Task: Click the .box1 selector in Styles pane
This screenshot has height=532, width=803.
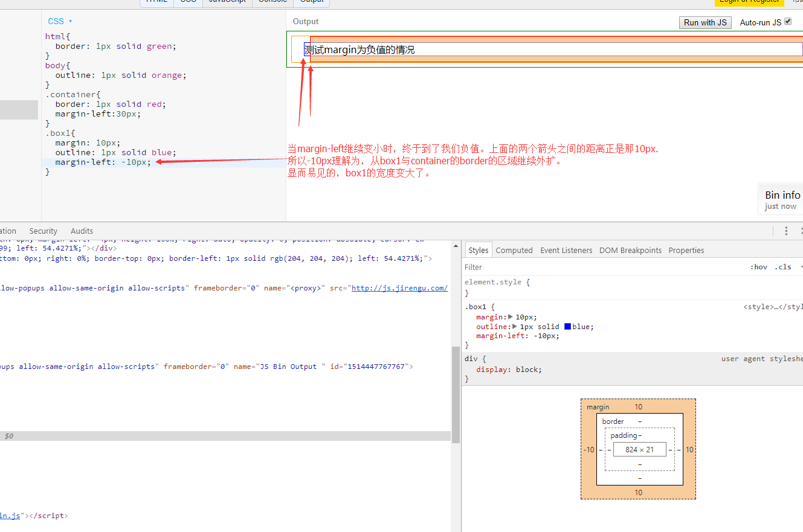Action: tap(477, 307)
